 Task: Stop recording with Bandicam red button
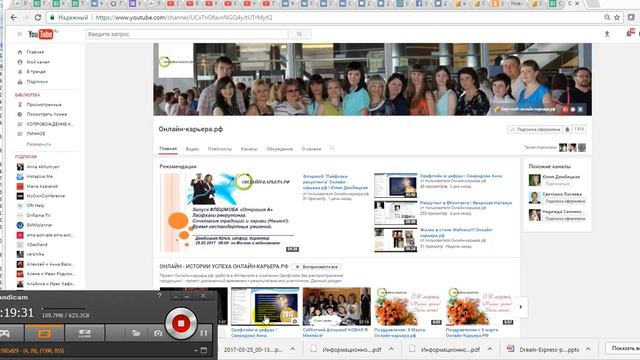pos(181,323)
